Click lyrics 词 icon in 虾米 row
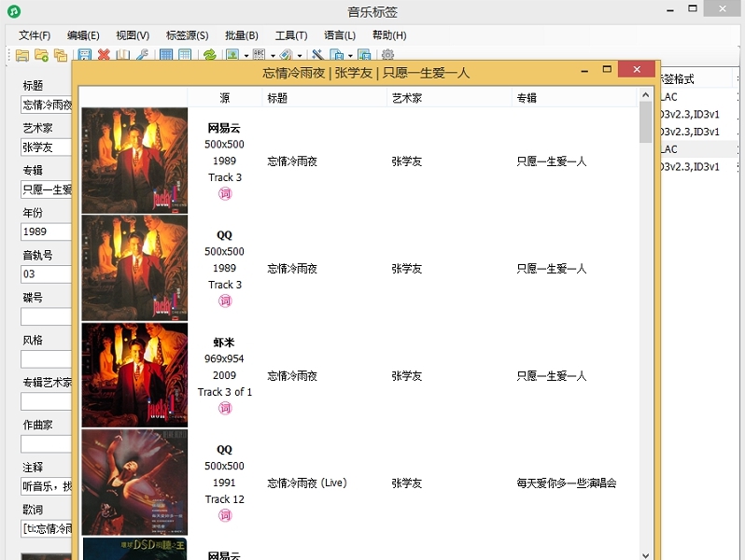745x560 pixels. click(225, 408)
